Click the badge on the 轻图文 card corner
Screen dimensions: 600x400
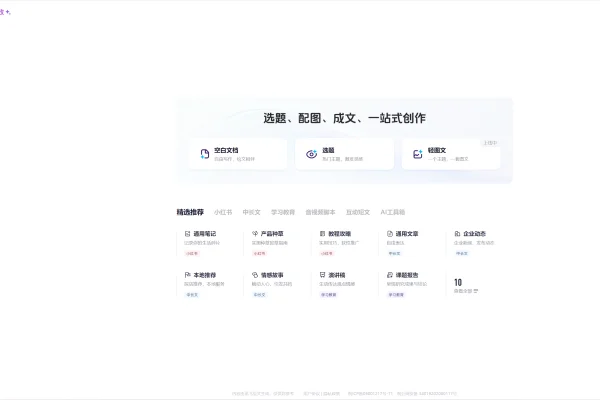490,143
